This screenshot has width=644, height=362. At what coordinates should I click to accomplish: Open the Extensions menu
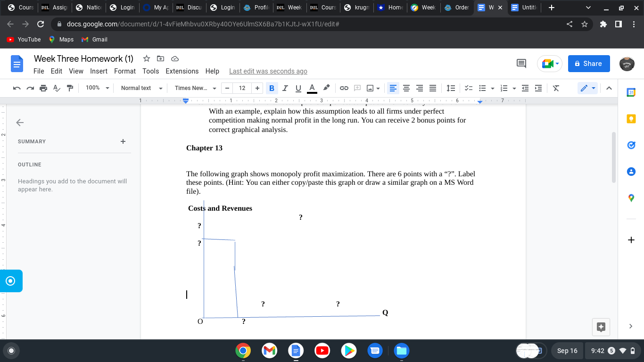coord(182,71)
